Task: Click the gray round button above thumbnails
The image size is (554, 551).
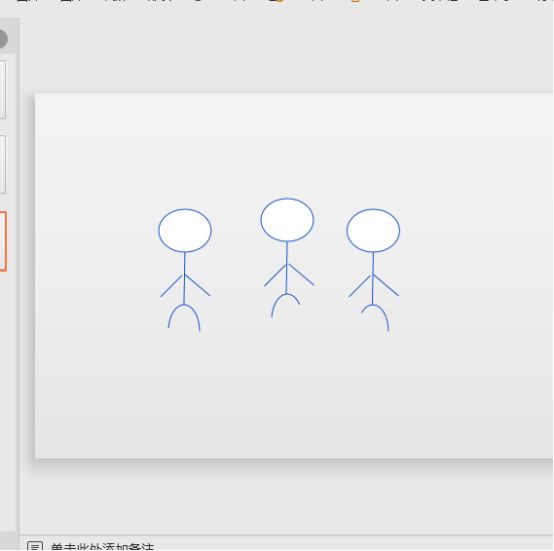Action: (3, 39)
